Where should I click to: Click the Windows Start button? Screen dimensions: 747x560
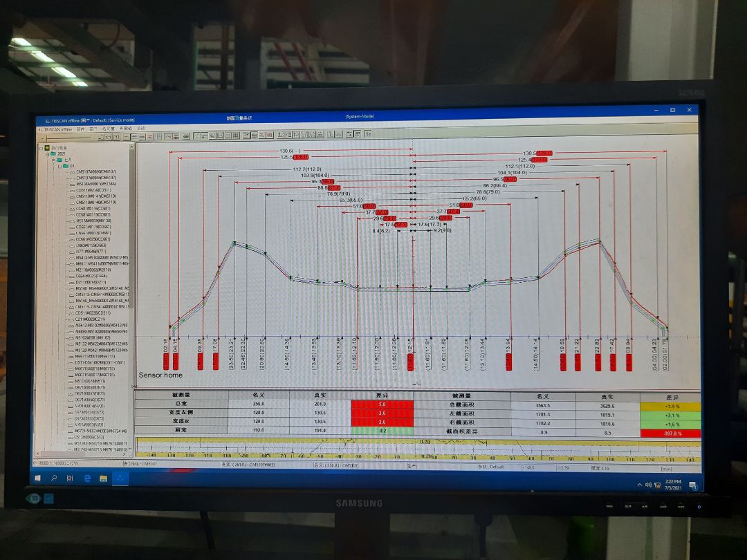(x=39, y=478)
